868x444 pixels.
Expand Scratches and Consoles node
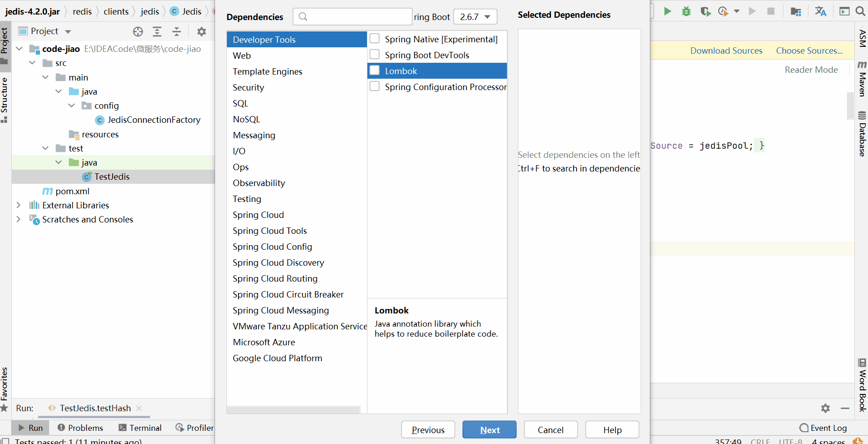[18, 219]
